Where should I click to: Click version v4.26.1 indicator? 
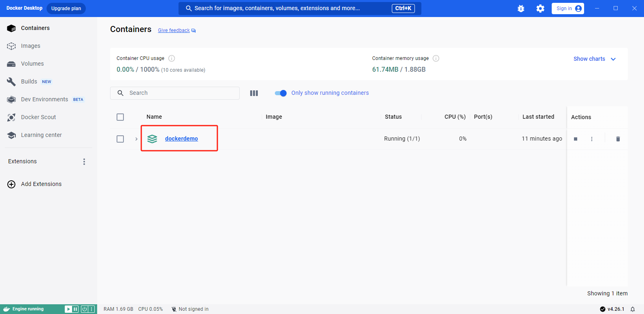point(612,309)
